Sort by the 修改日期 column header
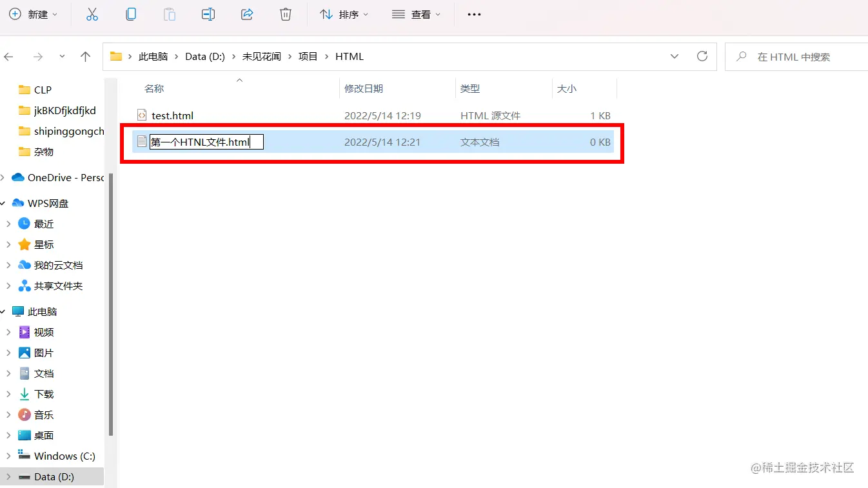The height and width of the screenshot is (488, 868). [x=364, y=88]
